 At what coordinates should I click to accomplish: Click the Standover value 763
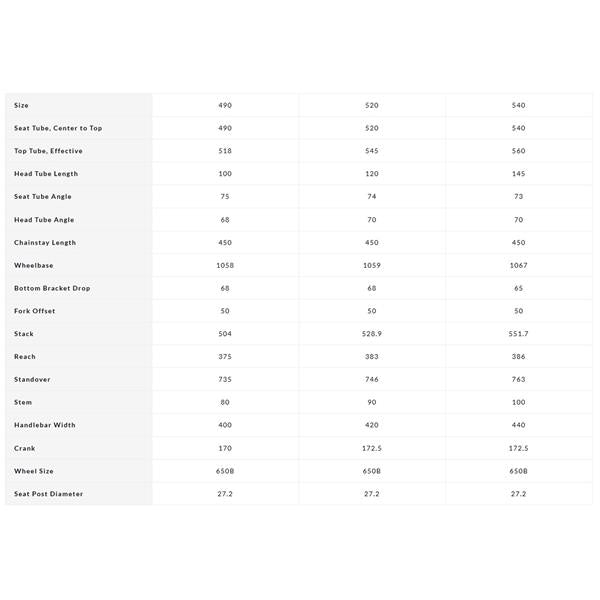pos(518,380)
